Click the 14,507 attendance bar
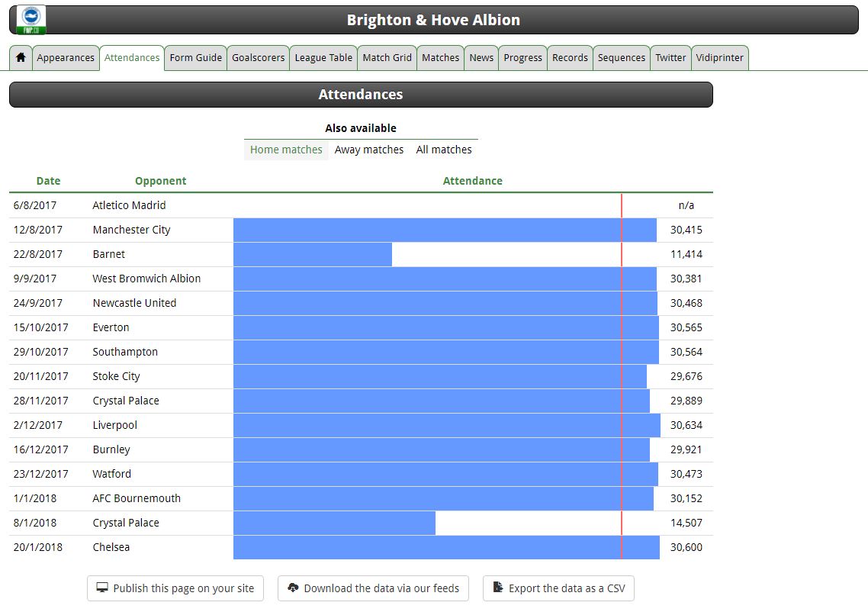 pos(334,523)
